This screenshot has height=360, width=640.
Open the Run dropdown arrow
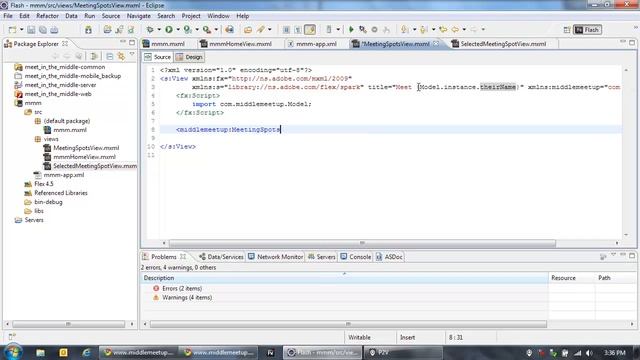[x=178, y=29]
